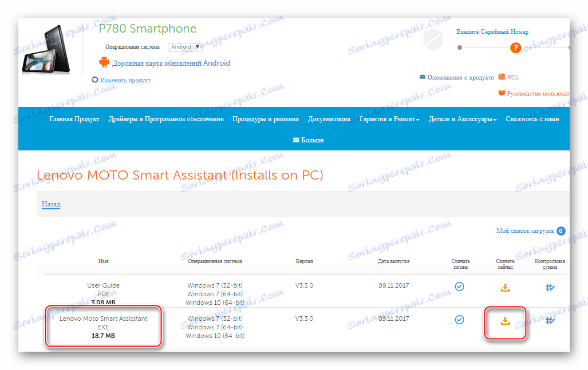This screenshot has height=370, width=588.
Task: Click the Версия column header
Action: [304, 261]
